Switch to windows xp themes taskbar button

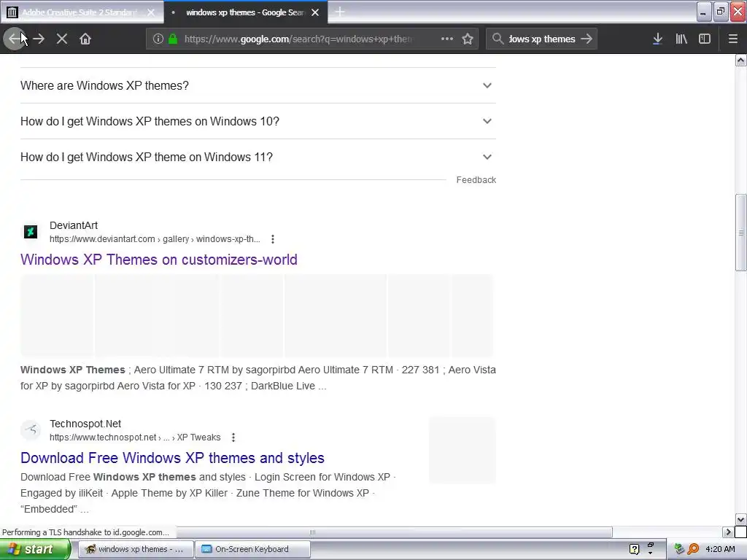[x=135, y=549]
